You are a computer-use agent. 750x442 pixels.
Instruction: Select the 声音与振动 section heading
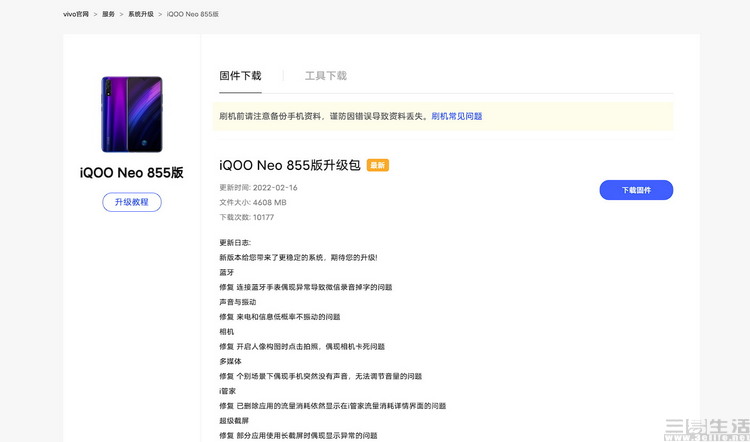(x=238, y=302)
